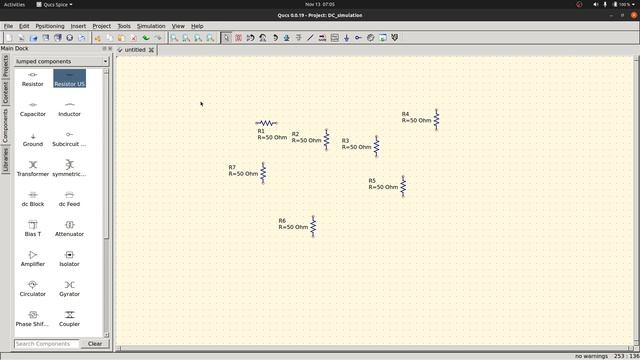
Task: Toggle Mirror about Y axis tool
Action: coord(262,38)
